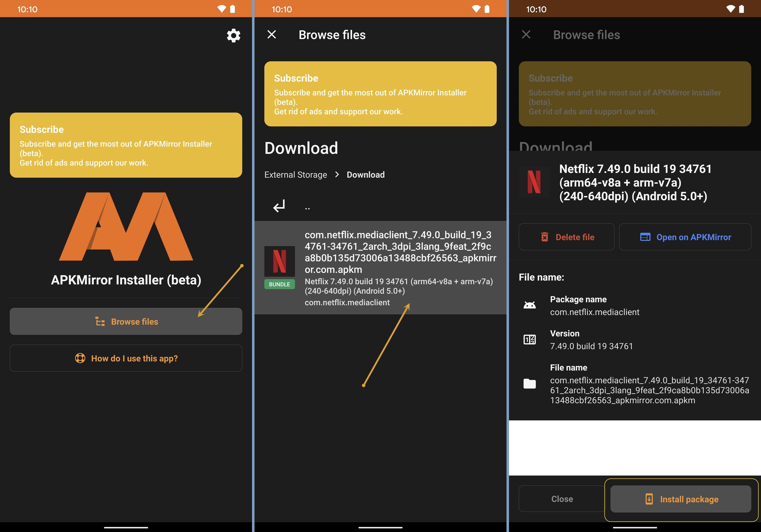The height and width of the screenshot is (532, 761).
Task: Tap the Browse files button on the home screen
Action: [x=126, y=321]
